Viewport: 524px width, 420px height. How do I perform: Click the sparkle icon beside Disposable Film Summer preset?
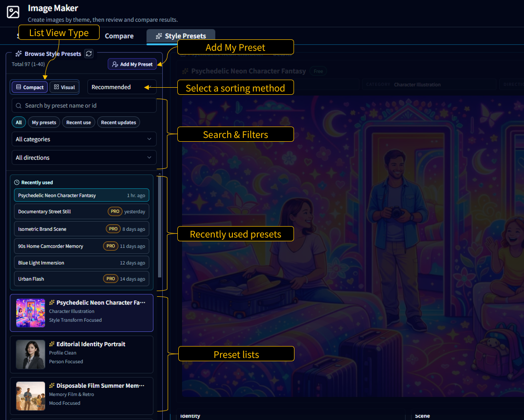click(53, 385)
